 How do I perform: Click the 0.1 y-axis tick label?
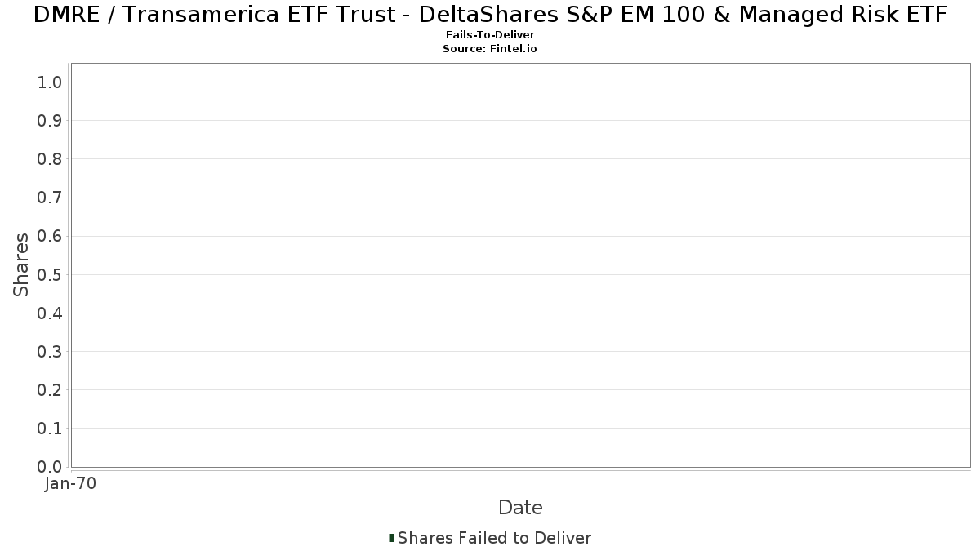click(x=50, y=428)
